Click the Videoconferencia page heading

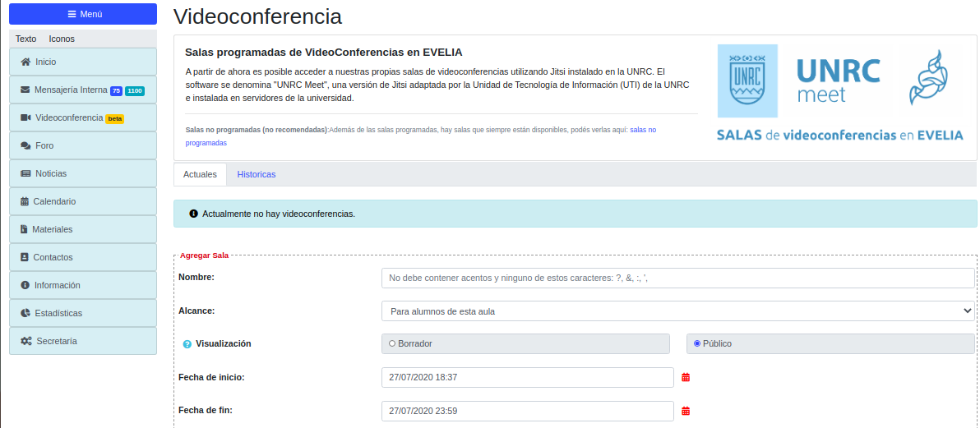257,16
